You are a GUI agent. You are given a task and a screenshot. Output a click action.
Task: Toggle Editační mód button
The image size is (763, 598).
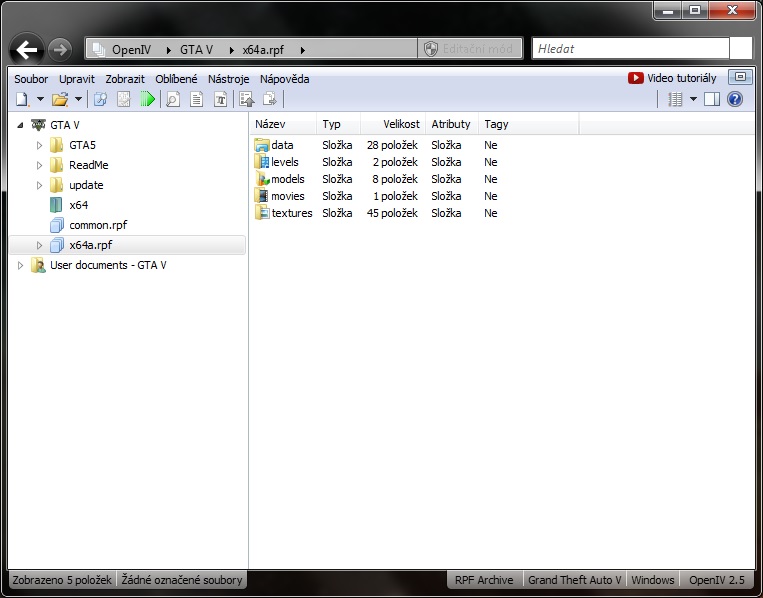pos(470,49)
